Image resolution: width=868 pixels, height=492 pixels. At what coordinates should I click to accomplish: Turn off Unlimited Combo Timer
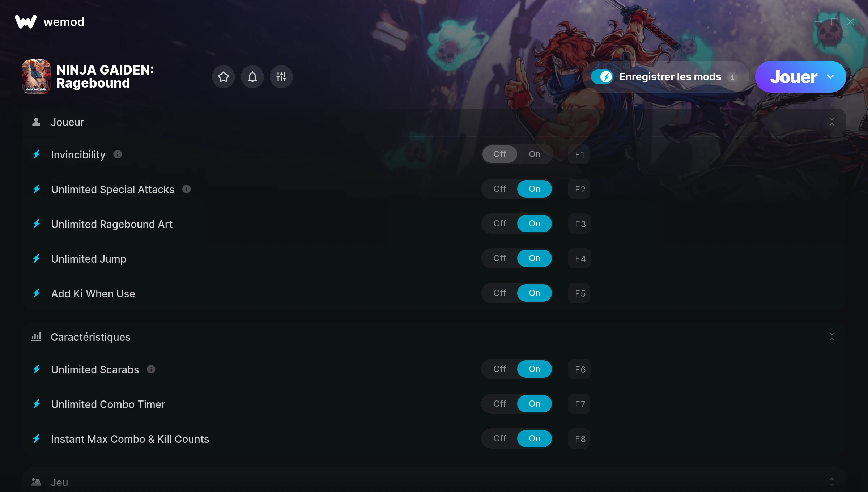[x=500, y=404]
